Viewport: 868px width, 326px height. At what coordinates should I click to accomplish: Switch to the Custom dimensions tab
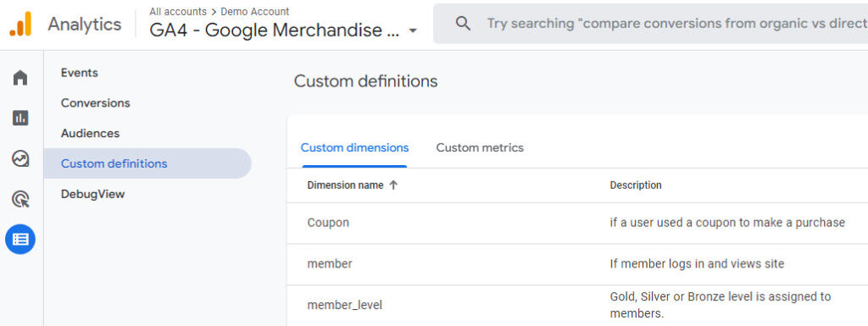coord(355,147)
